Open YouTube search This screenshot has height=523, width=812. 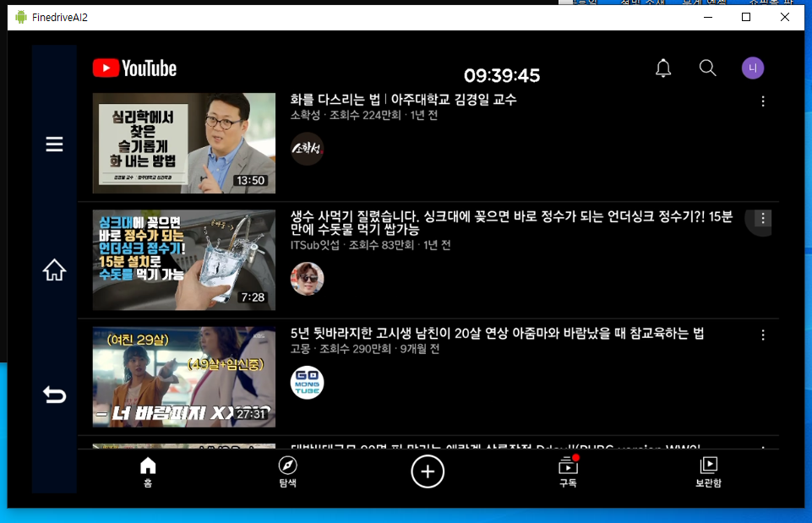pyautogui.click(x=707, y=68)
